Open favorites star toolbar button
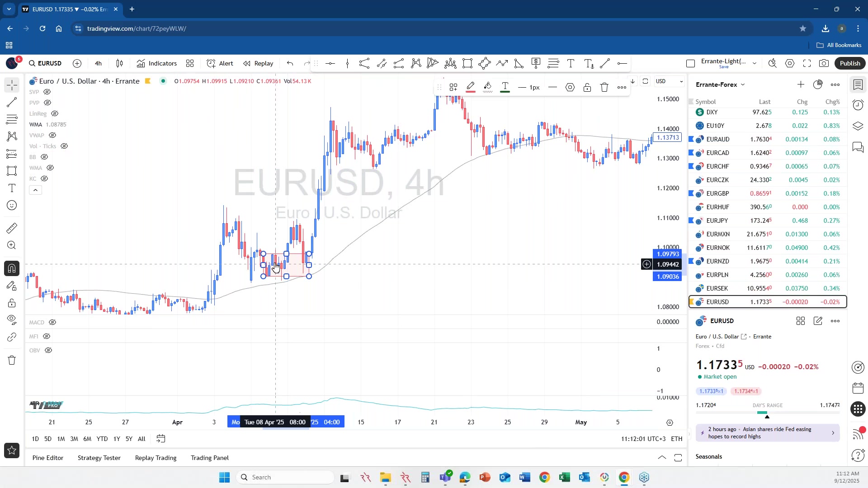Screen dimensions: 868x488 tap(12, 450)
